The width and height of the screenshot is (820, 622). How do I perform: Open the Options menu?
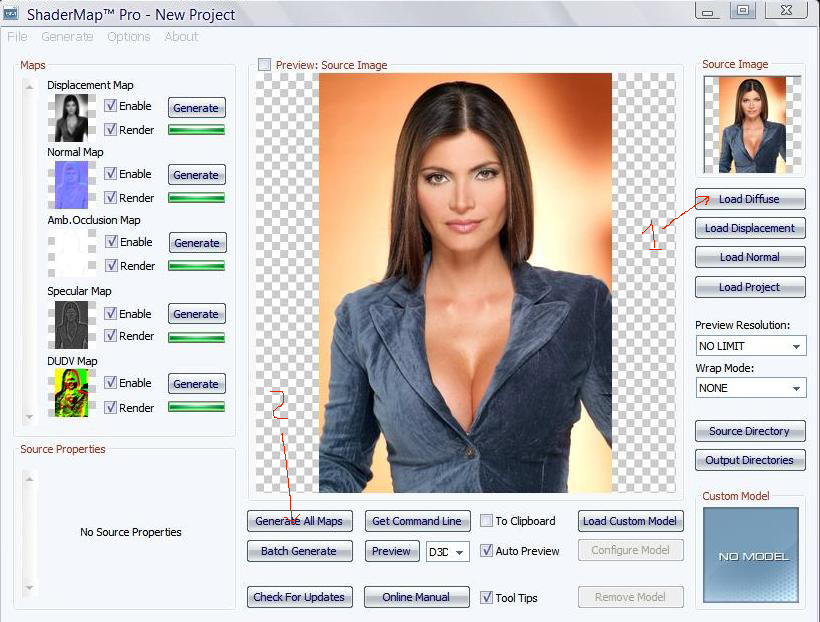coord(129,37)
